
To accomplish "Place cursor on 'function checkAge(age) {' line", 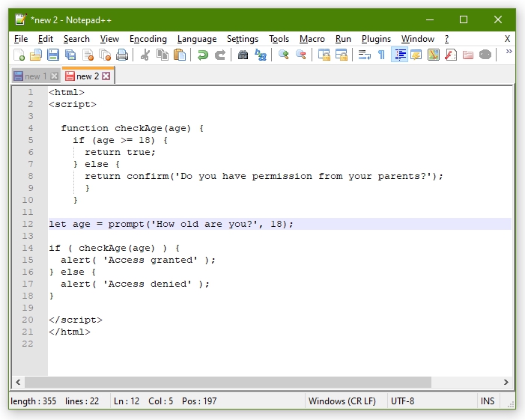I will [x=133, y=128].
